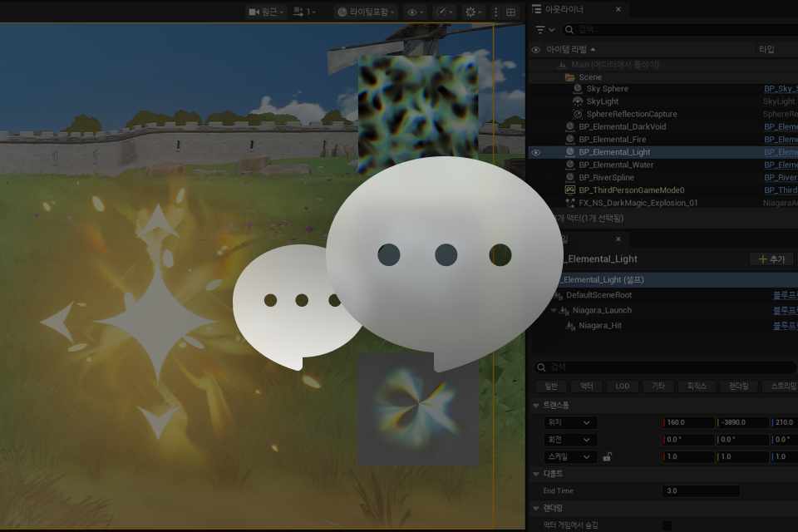Select the 렌더링 filter tab
This screenshot has height=532, width=798.
tap(738, 387)
